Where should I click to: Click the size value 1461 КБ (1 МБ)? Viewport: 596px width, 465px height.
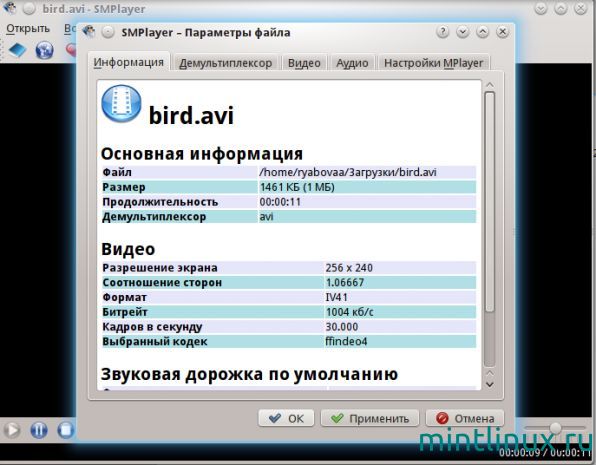tap(297, 187)
